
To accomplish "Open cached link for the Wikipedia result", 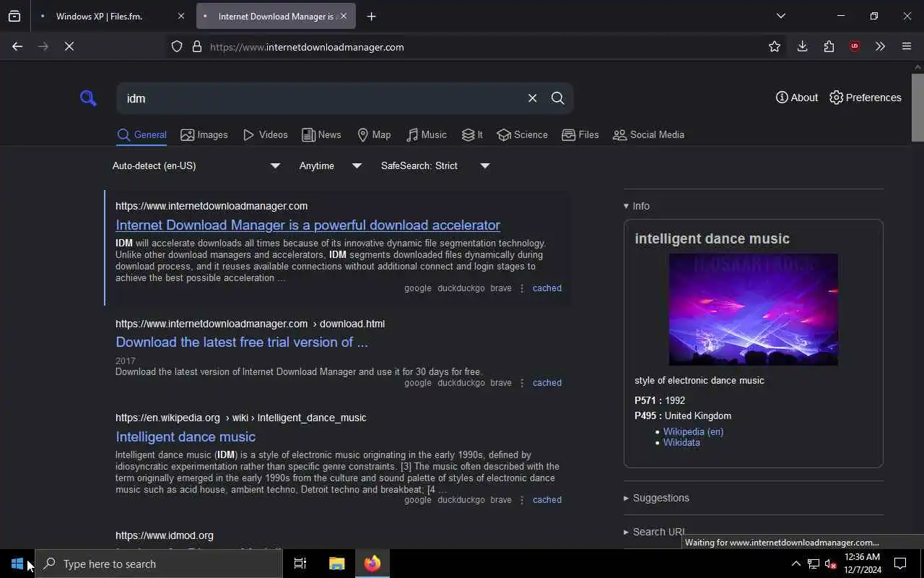I will click(x=546, y=500).
